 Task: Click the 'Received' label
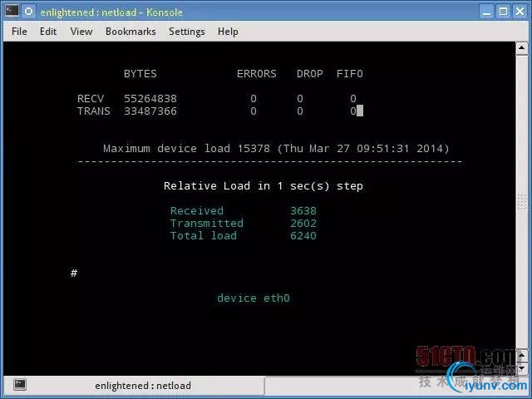pos(197,210)
